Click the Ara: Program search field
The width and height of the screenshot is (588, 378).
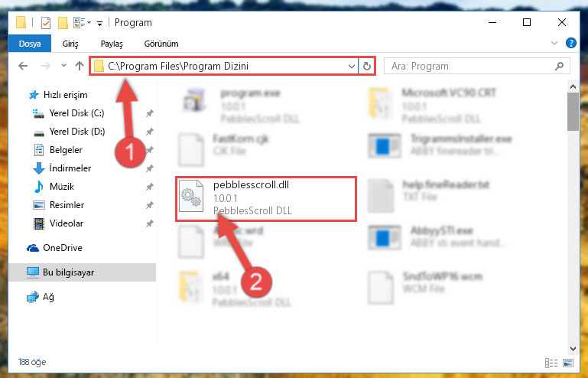[470, 67]
